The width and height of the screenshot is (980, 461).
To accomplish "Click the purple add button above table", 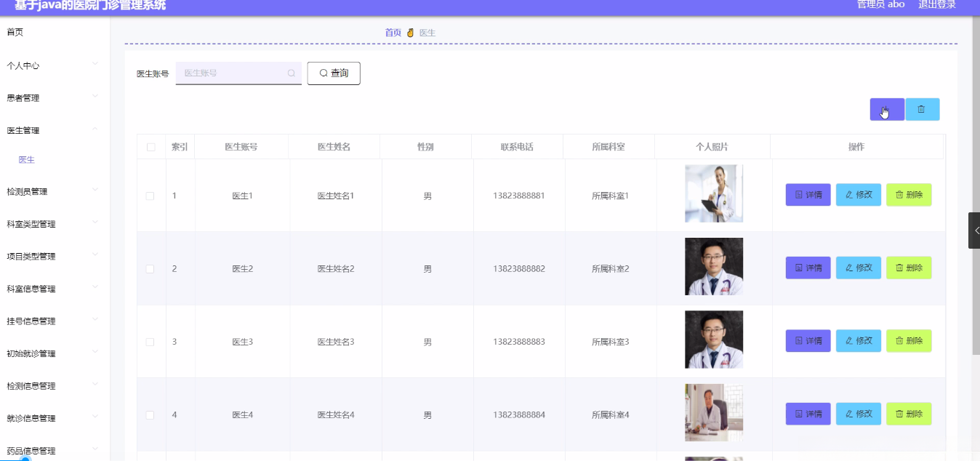I will [x=887, y=109].
